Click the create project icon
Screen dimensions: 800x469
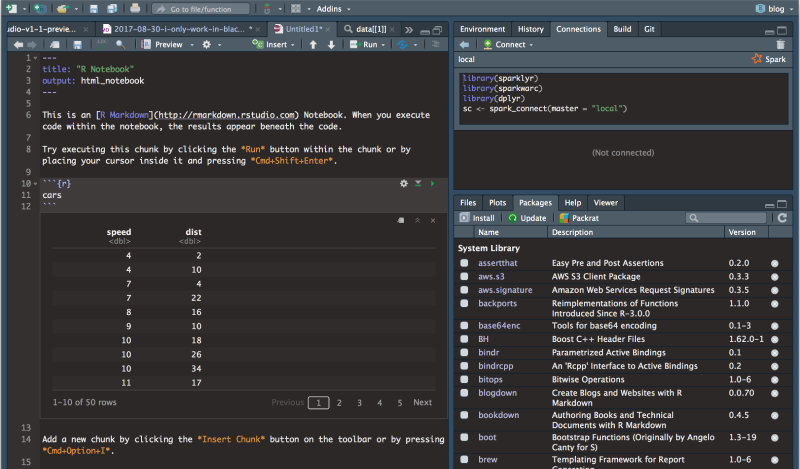click(x=40, y=9)
